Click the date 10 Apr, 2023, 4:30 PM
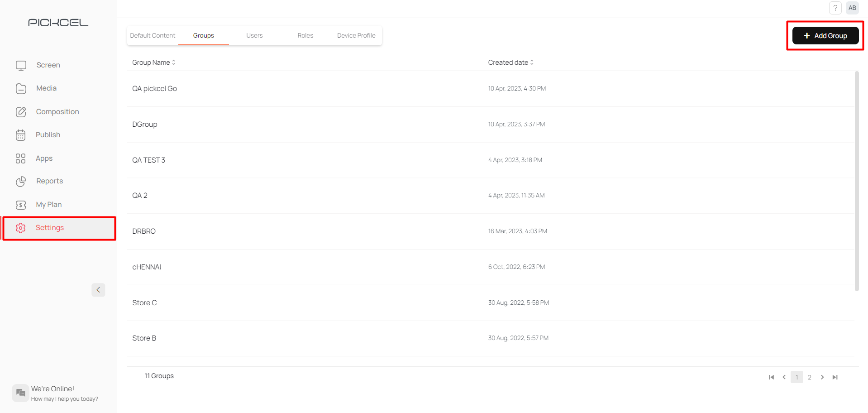Image resolution: width=868 pixels, height=413 pixels. 517,89
